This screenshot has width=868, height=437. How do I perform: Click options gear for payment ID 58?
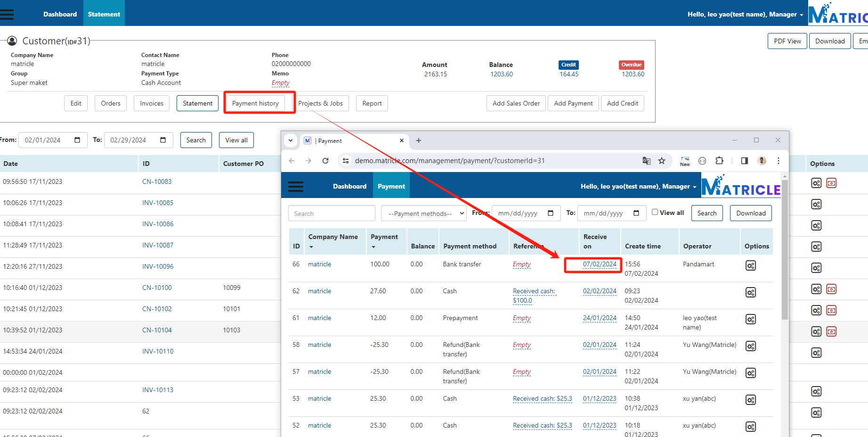751,346
